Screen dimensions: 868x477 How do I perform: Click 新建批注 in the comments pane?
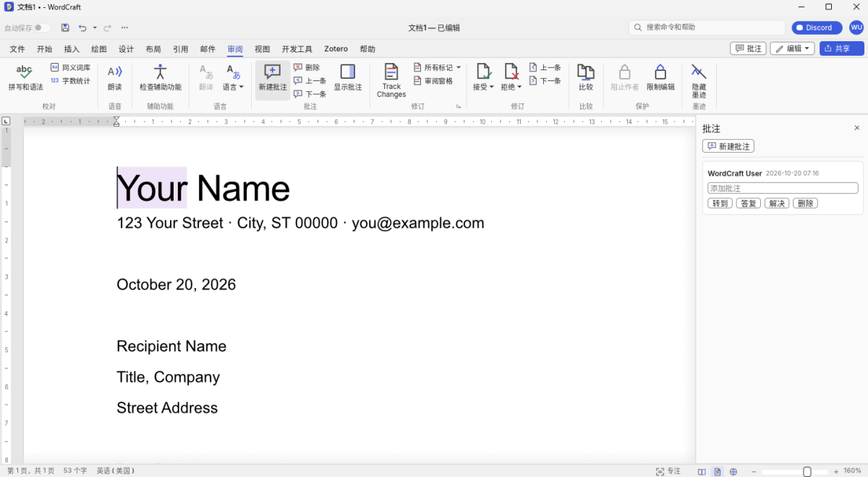point(728,146)
